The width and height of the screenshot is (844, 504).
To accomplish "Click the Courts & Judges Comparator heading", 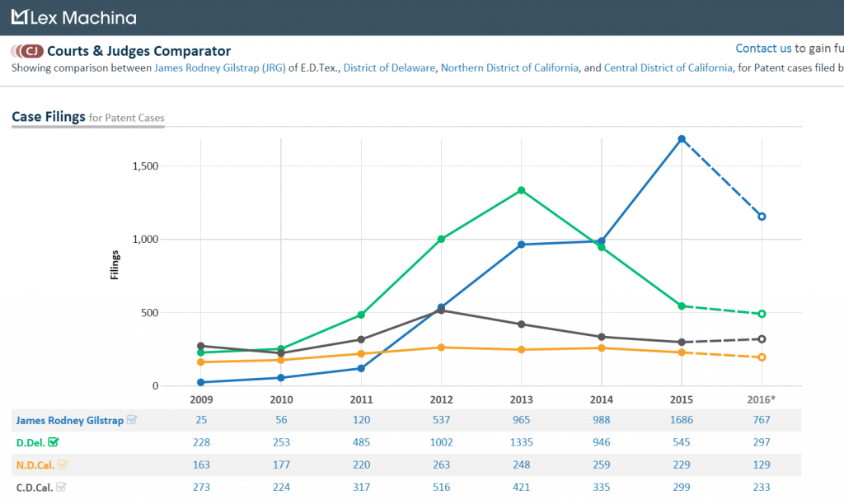I will point(138,51).
